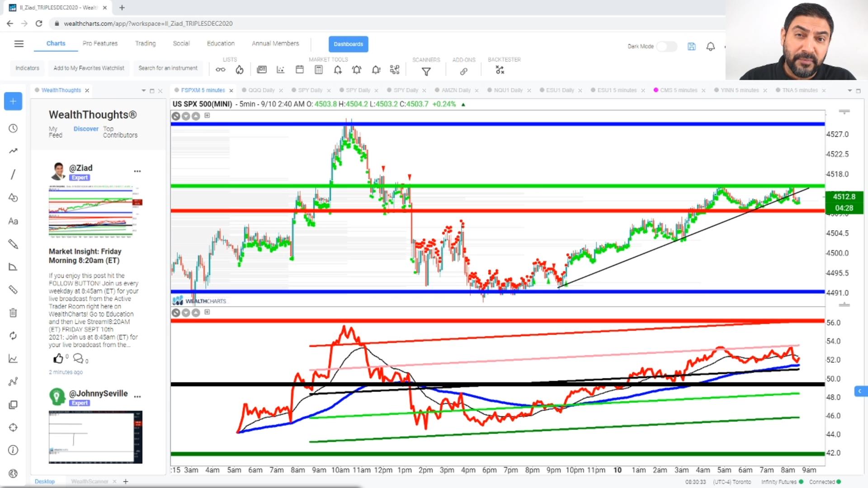The height and width of the screenshot is (488, 868).
Task: Switch to the QQQ Daily chart tab
Action: (261, 90)
